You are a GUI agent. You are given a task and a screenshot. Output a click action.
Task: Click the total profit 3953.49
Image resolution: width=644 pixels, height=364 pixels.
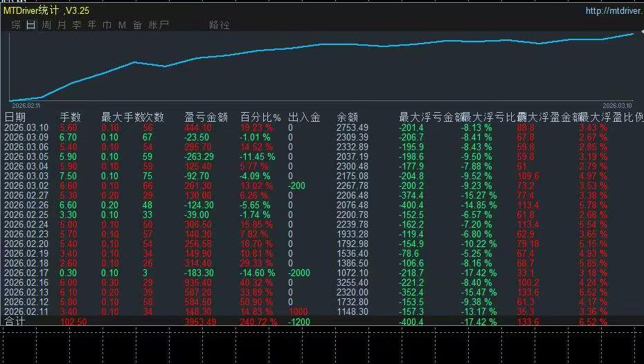coord(200,322)
